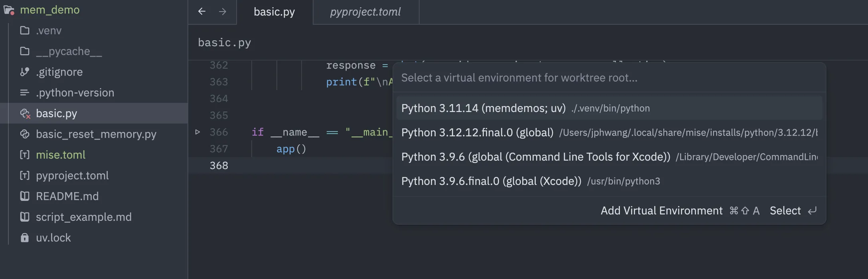Switch to the basic.py editor tab
This screenshot has height=279, width=868.
point(274,12)
